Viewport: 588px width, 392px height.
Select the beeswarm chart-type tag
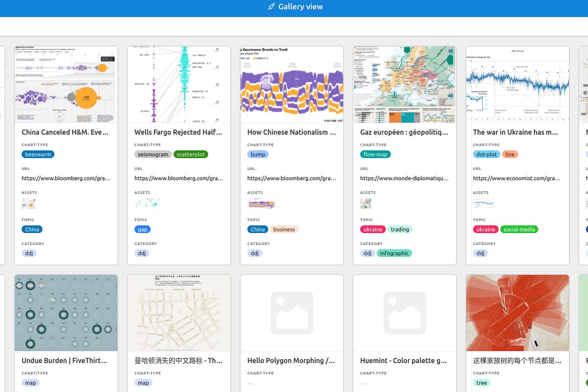pos(38,154)
